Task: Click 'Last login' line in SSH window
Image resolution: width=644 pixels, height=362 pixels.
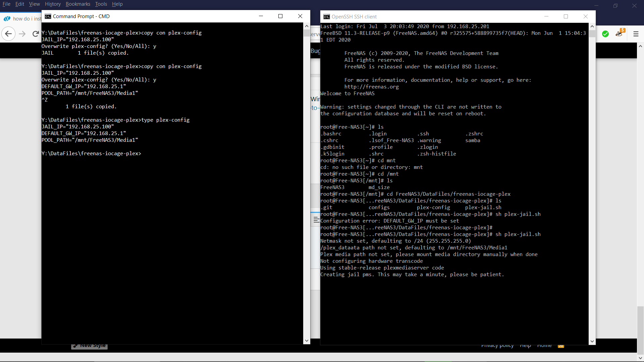Action: [405, 26]
